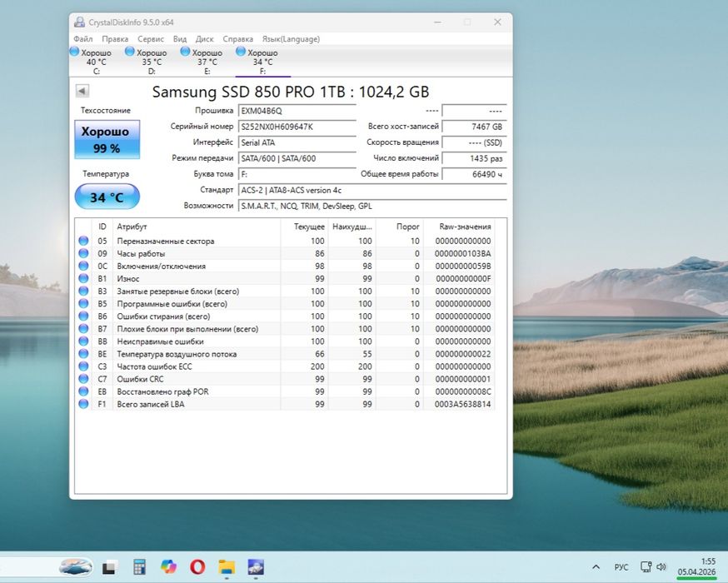The width and height of the screenshot is (728, 583).
Task: Click the CrystalDiskInfo taskbar icon
Action: pos(256,567)
